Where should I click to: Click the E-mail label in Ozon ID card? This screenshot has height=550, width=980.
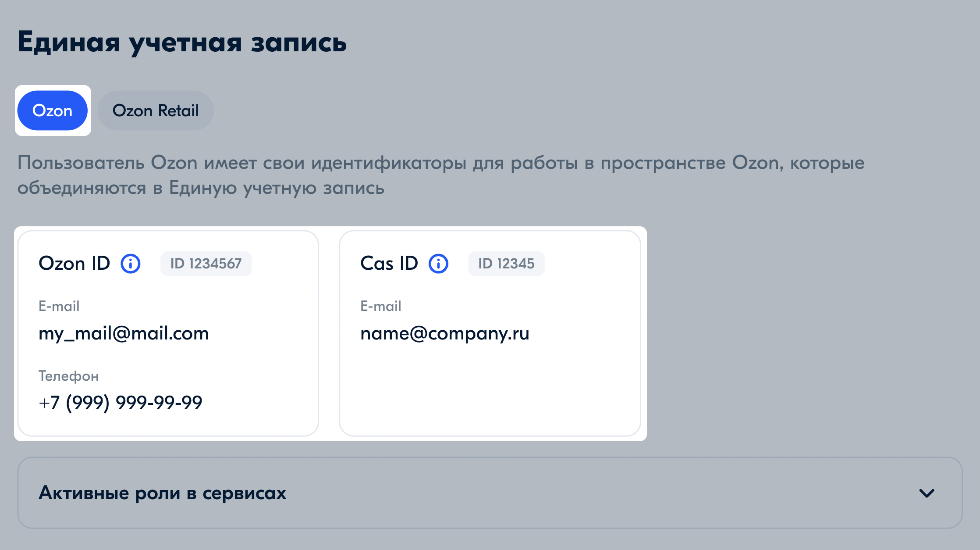(59, 306)
